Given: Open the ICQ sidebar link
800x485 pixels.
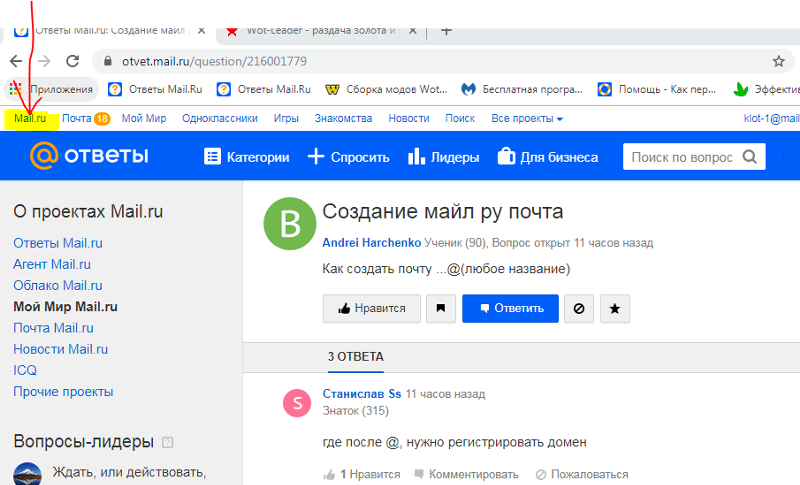Looking at the screenshot, I should click(25, 370).
